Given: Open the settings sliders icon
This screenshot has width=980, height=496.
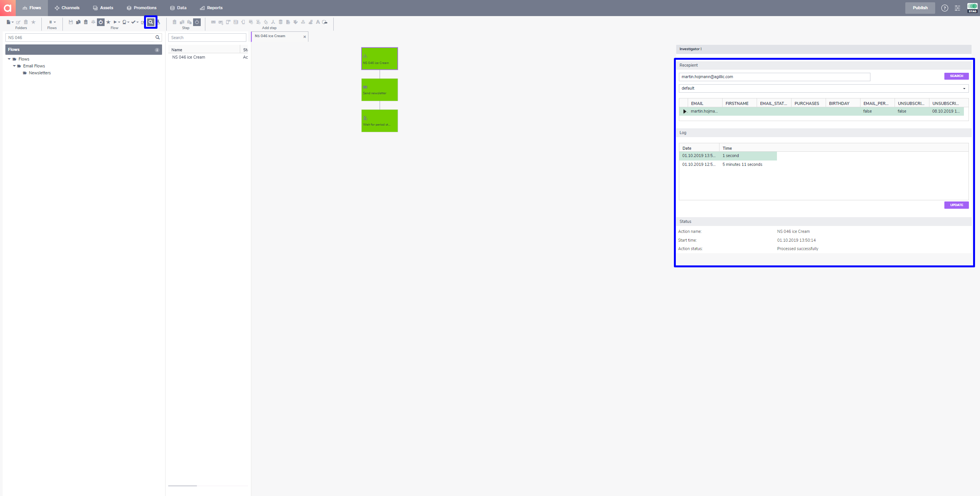Looking at the screenshot, I should pos(957,8).
